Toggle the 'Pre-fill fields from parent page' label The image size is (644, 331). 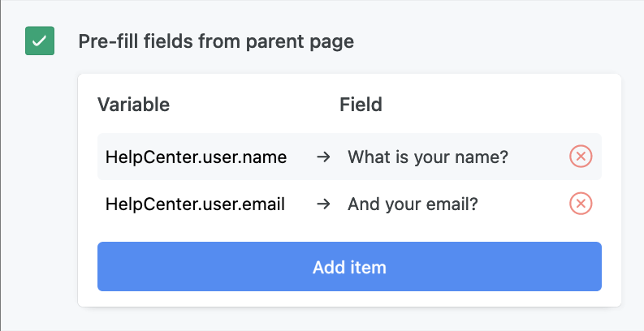click(x=216, y=41)
